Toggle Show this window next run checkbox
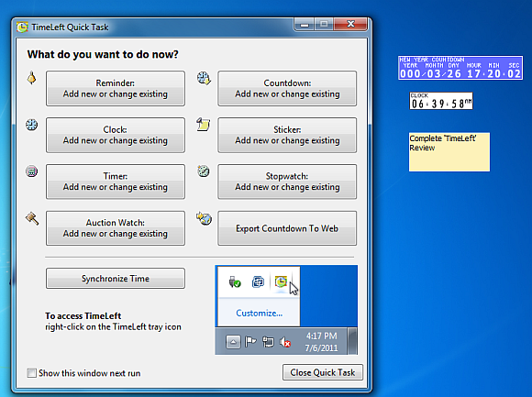This screenshot has width=532, height=397. tap(31, 373)
